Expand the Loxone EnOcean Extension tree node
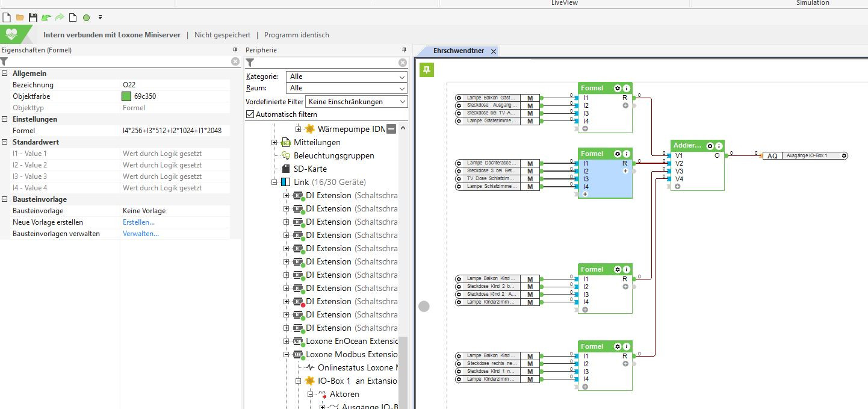The width and height of the screenshot is (868, 409). tap(286, 342)
